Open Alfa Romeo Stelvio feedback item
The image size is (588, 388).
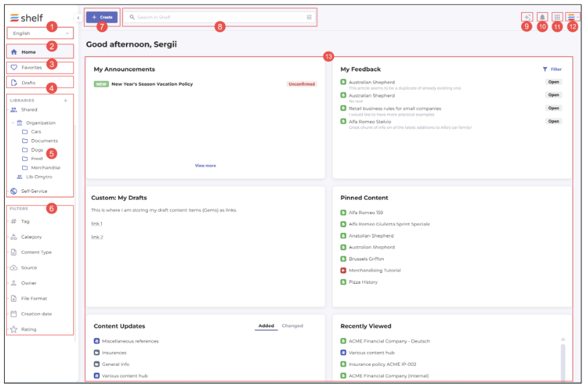click(x=370, y=122)
